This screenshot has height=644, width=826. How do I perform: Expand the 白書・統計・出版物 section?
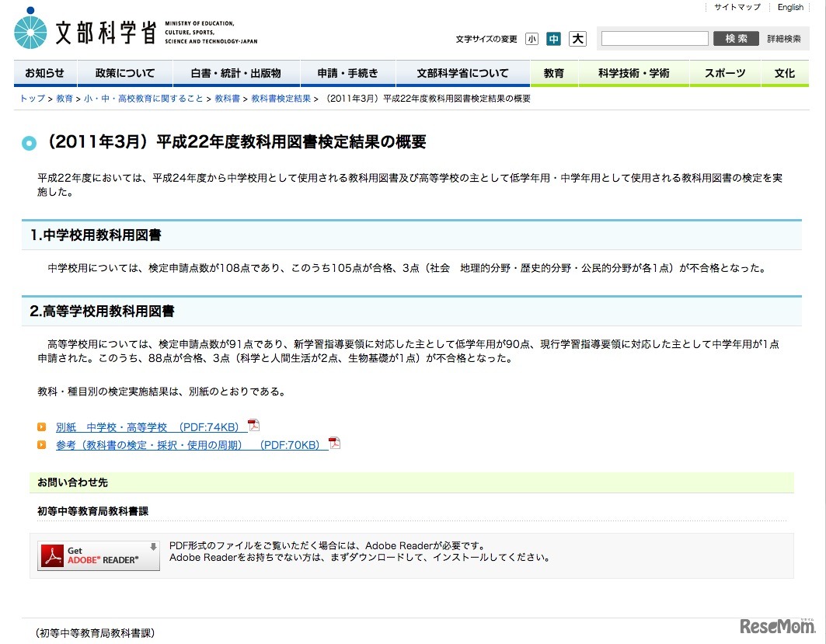coord(235,72)
